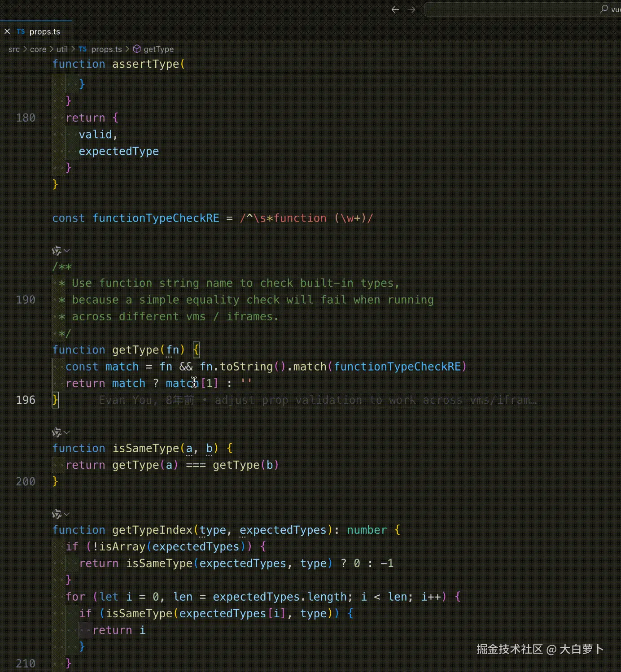Click 'expectedTypes[i]' in the inner if
The image size is (621, 672).
tap(232, 614)
